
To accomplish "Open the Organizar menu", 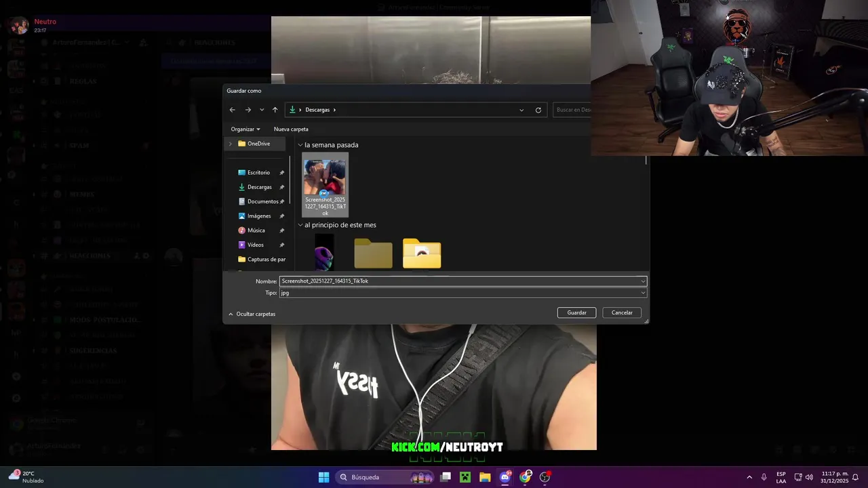I will (x=245, y=129).
